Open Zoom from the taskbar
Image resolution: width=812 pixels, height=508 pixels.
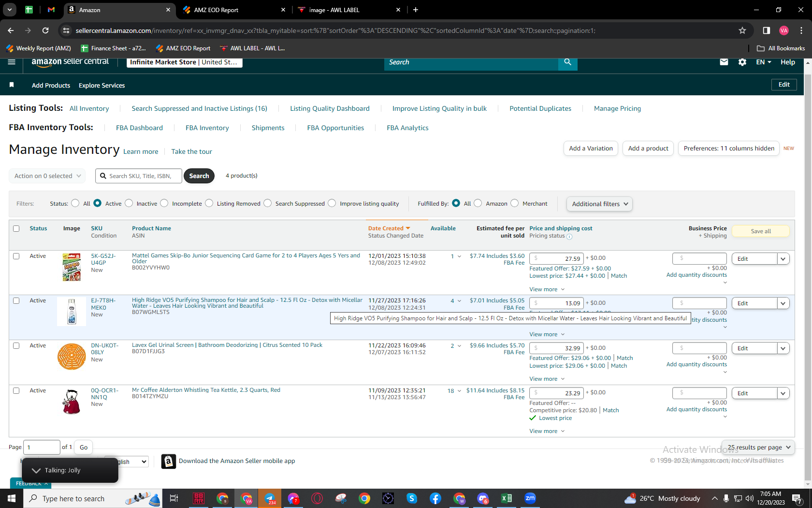[x=530, y=498]
